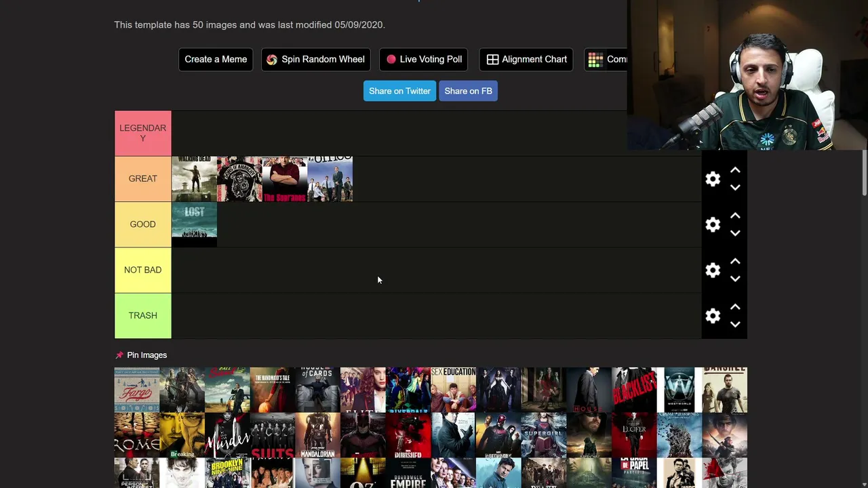The height and width of the screenshot is (488, 868).
Task: Open settings gear for TRASH tier
Action: pyautogui.click(x=713, y=316)
